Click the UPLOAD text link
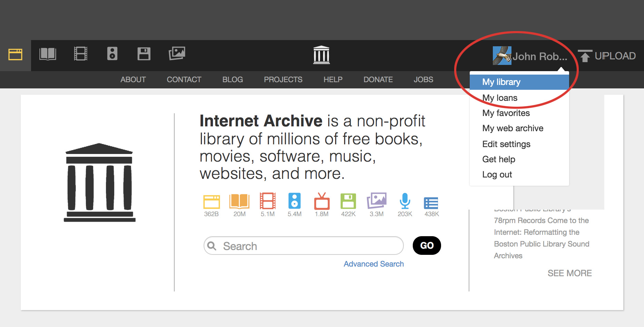Screen dimensions: 644x327 pos(615,56)
